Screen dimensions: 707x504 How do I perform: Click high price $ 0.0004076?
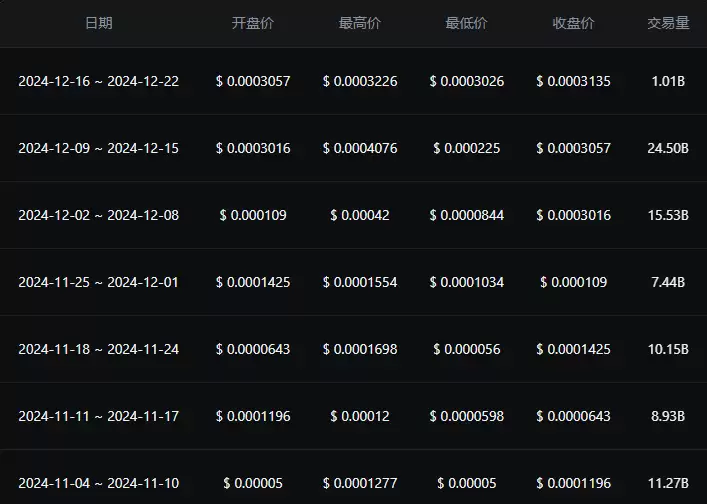pyautogui.click(x=360, y=148)
